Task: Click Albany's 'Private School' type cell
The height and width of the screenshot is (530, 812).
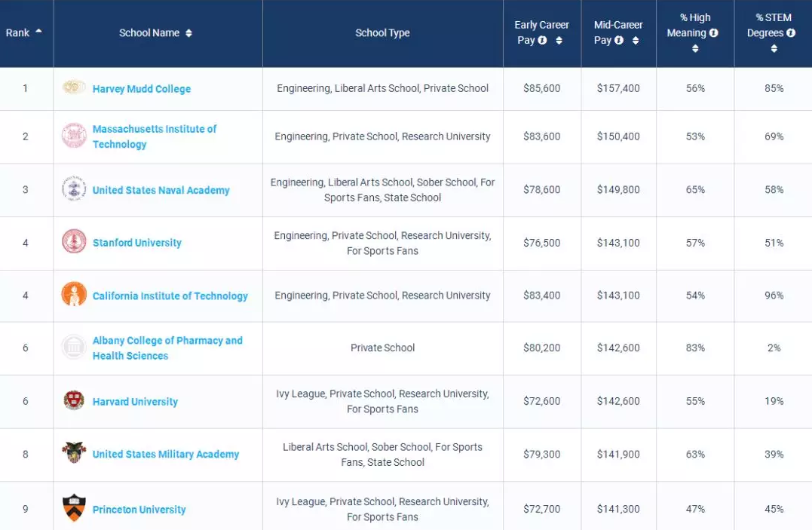Action: [383, 348]
